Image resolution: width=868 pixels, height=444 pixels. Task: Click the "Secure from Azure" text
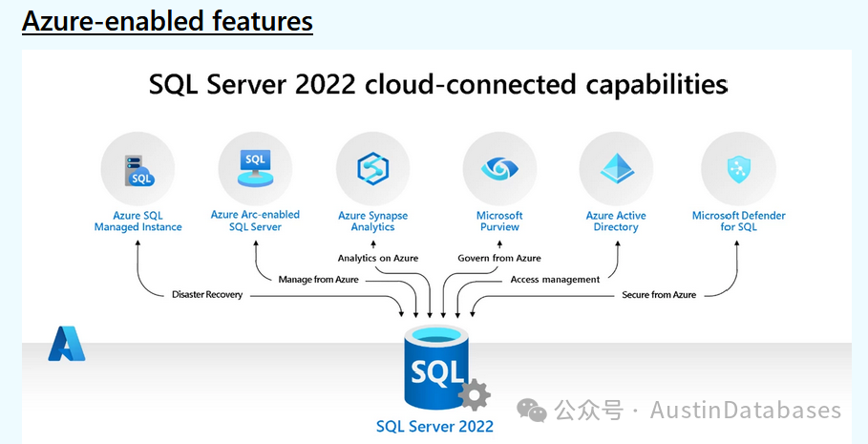pos(659,294)
